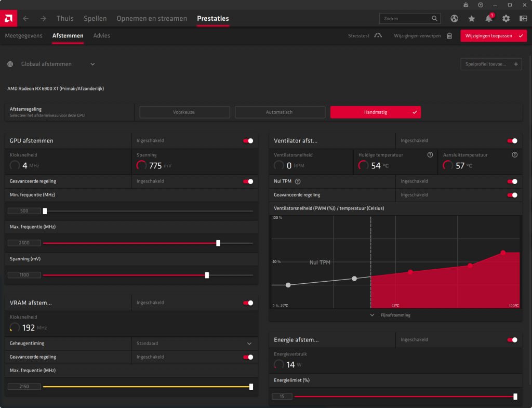Toggle the Nul TPM switch
The width and height of the screenshot is (532, 408).
point(512,181)
